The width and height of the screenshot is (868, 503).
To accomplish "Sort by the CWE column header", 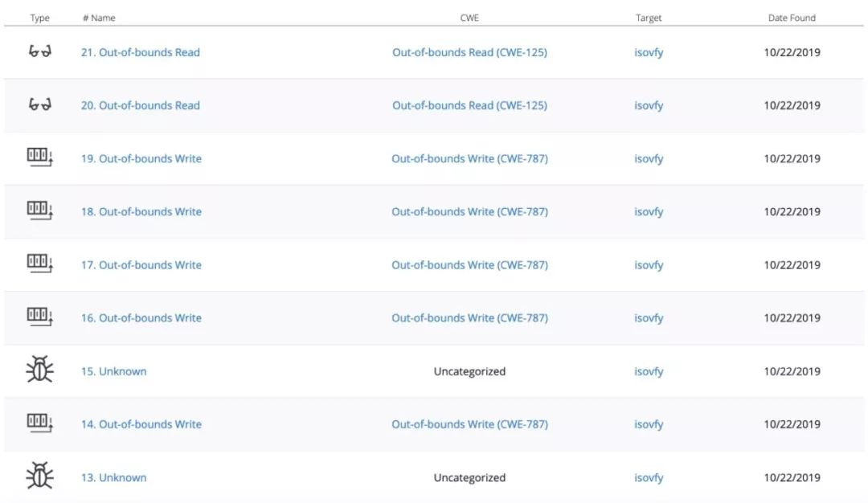I will point(469,18).
